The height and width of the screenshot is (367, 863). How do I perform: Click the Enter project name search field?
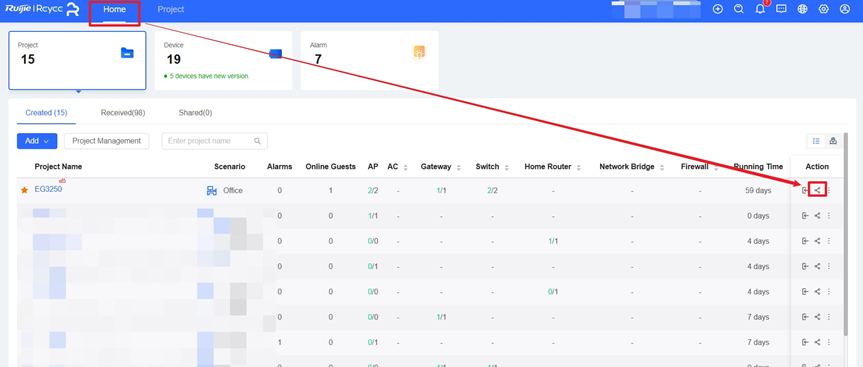(215, 141)
